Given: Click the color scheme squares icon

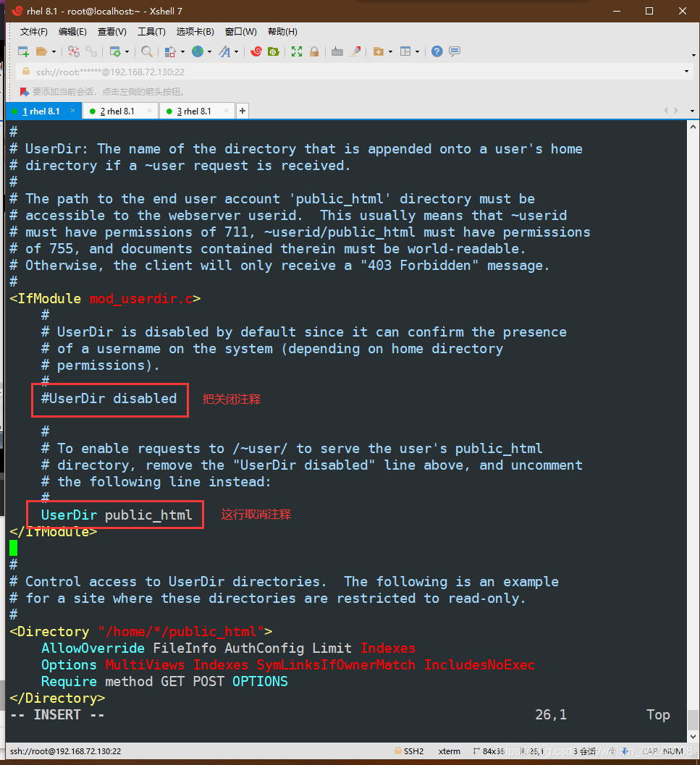Looking at the screenshot, I should point(170,51).
